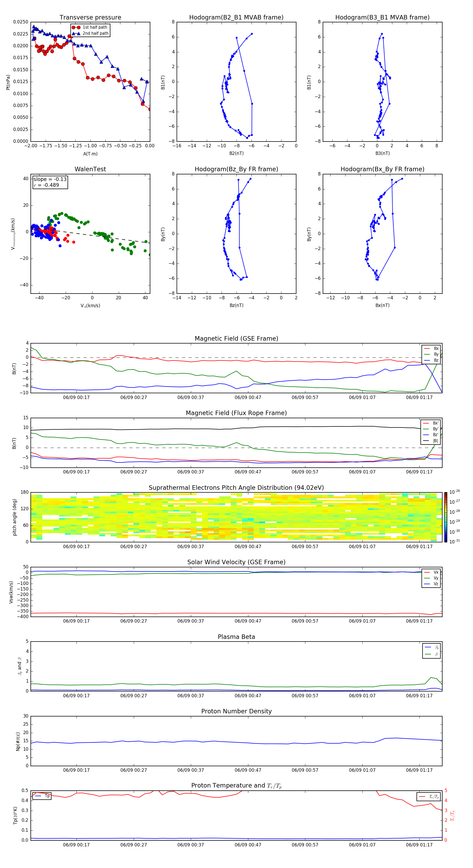Screen dimensions: 473x868
Task: Click the Magnetic Field (Flux Rope Frame) title
Action: pyautogui.click(x=236, y=413)
